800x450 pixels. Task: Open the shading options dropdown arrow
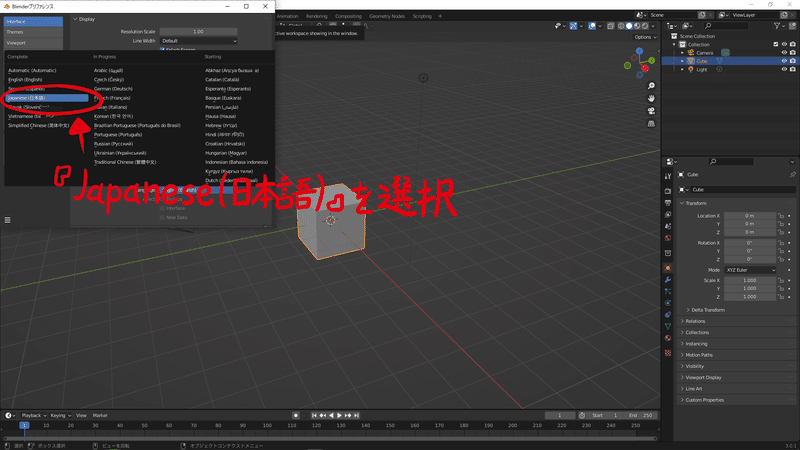[x=653, y=26]
